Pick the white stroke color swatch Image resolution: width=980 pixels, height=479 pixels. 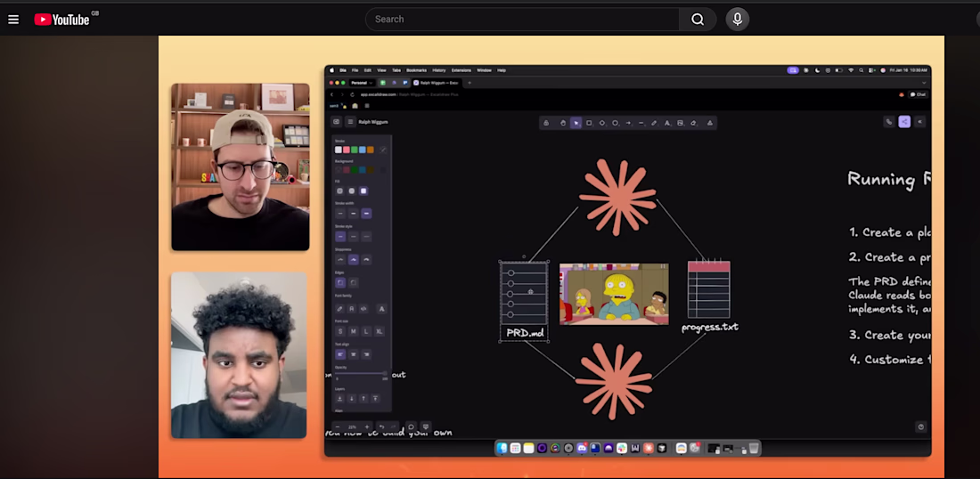(339, 150)
